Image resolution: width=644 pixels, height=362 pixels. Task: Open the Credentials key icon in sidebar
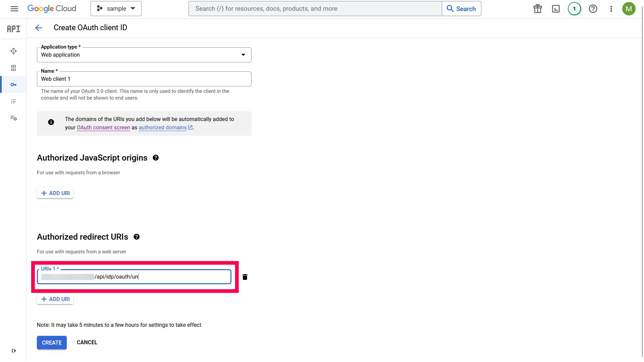tap(13, 84)
